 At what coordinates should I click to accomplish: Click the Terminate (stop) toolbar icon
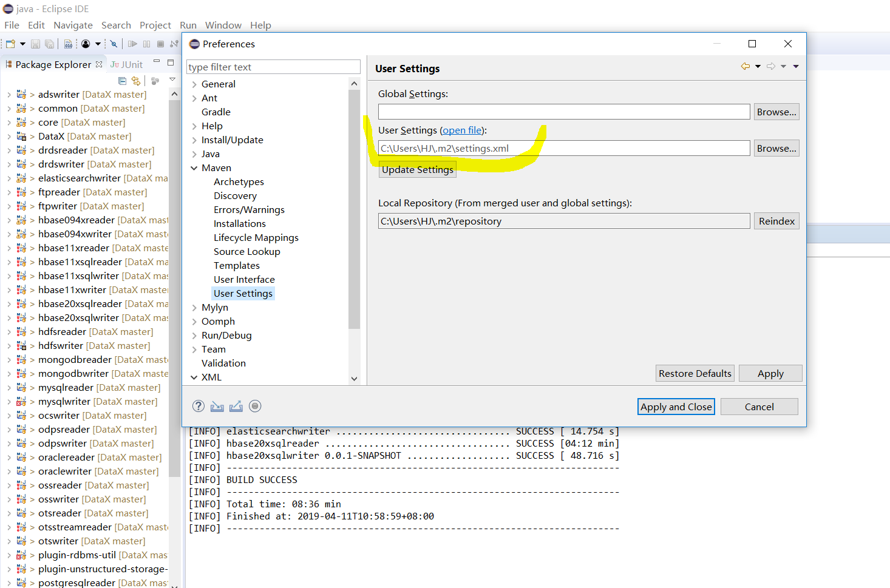pos(160,44)
